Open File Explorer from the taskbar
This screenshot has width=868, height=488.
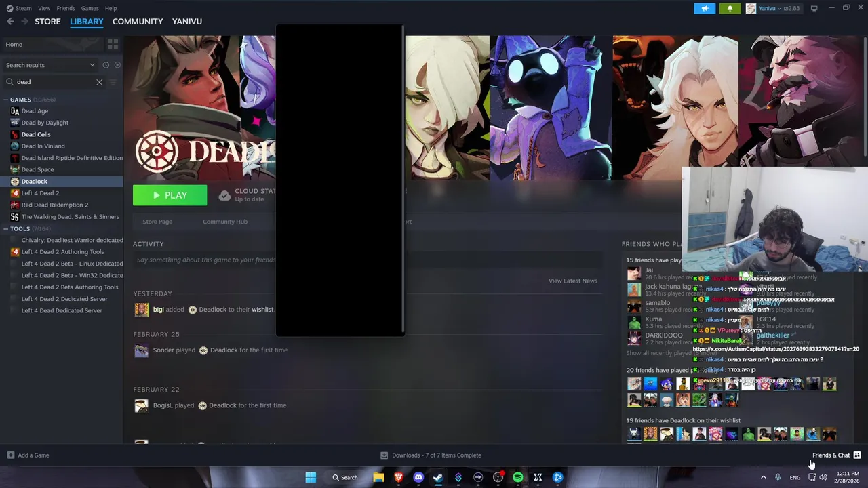pos(378,477)
